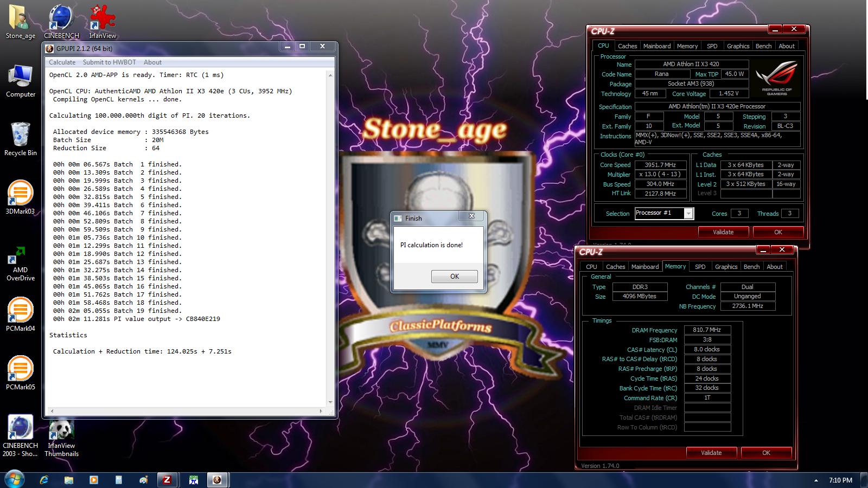Open IrfanView desktop shortcut
This screenshot has height=488, width=868.
(x=103, y=22)
